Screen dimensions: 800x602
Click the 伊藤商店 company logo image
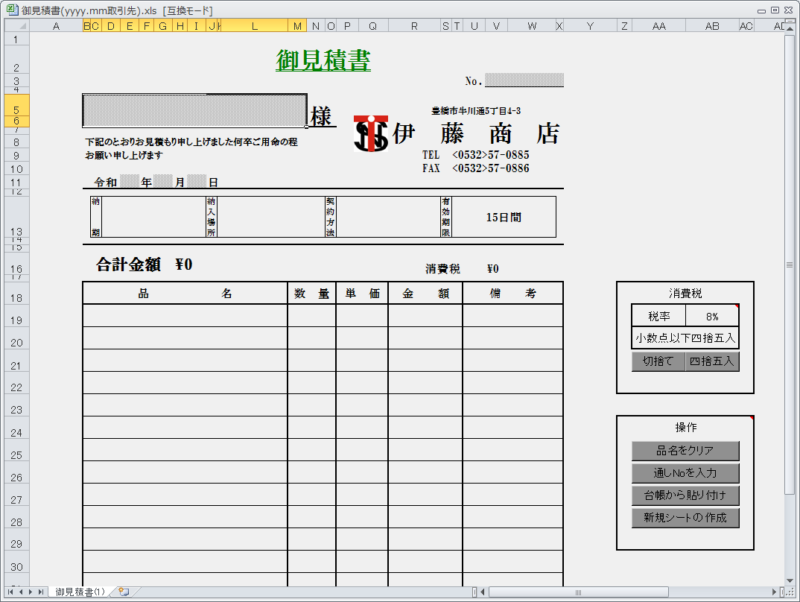(371, 134)
